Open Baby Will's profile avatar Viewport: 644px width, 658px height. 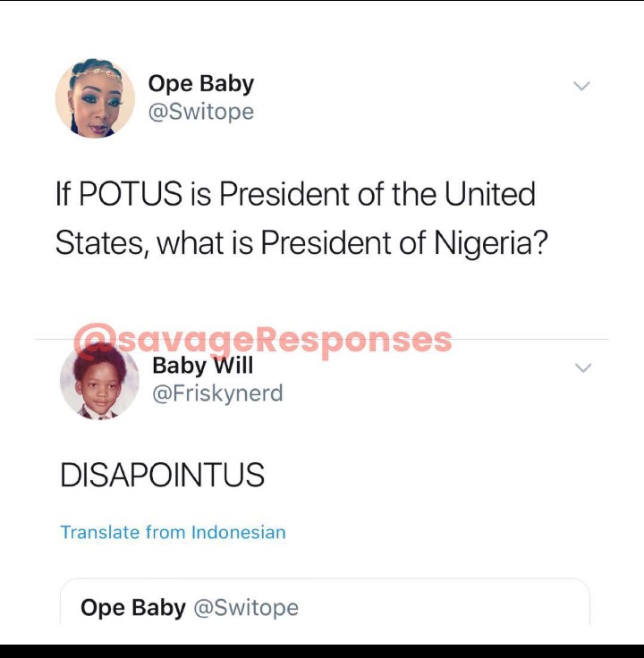[99, 381]
